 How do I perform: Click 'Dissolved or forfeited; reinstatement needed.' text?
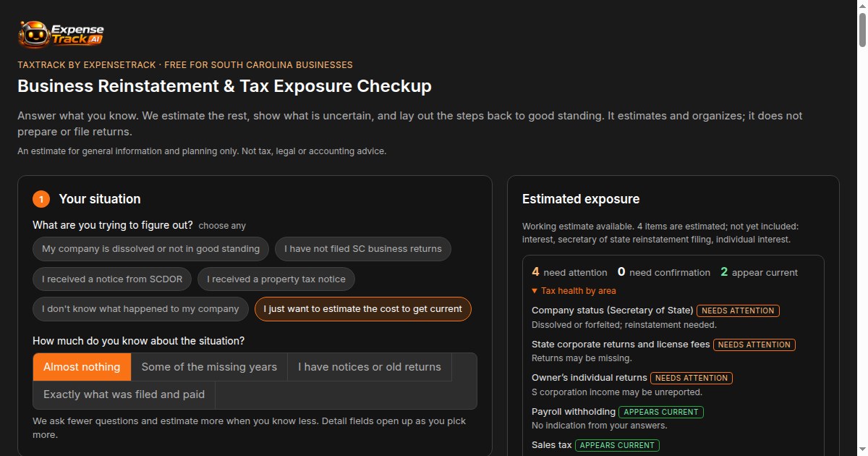[x=626, y=326]
